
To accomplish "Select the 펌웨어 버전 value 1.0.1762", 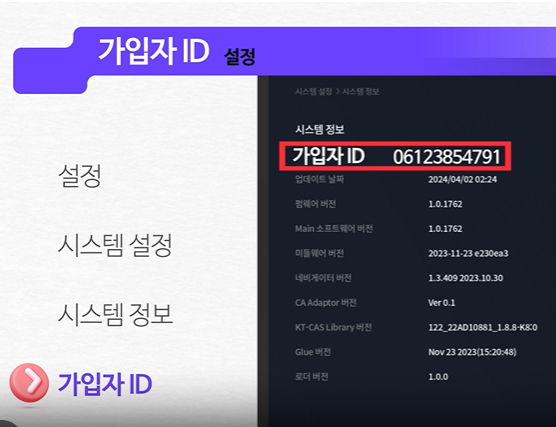I will click(x=445, y=204).
